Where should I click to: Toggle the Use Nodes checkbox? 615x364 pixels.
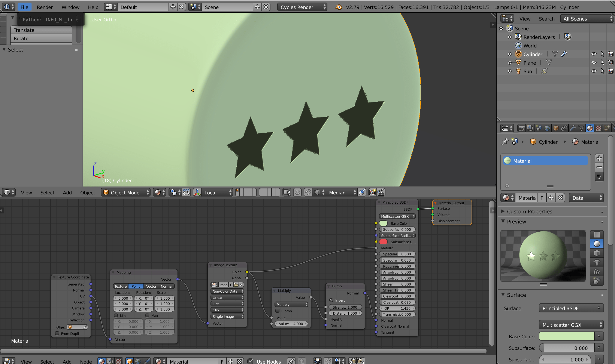(x=251, y=361)
